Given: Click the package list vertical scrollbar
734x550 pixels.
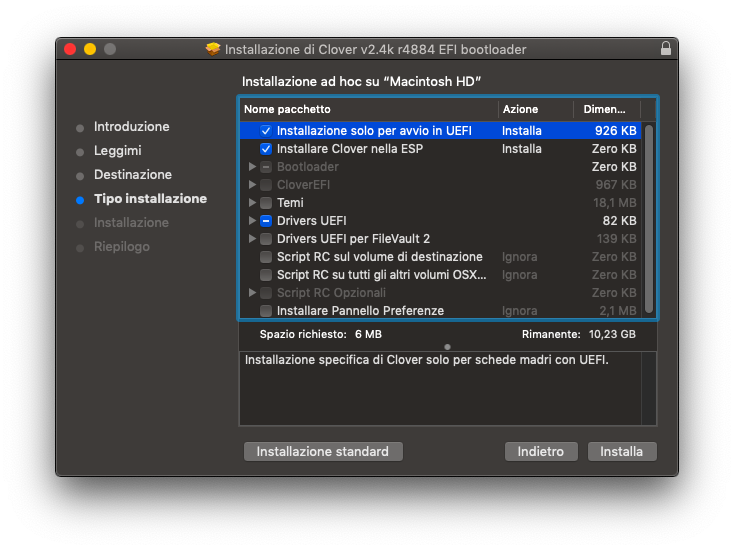Looking at the screenshot, I should coord(649,218).
